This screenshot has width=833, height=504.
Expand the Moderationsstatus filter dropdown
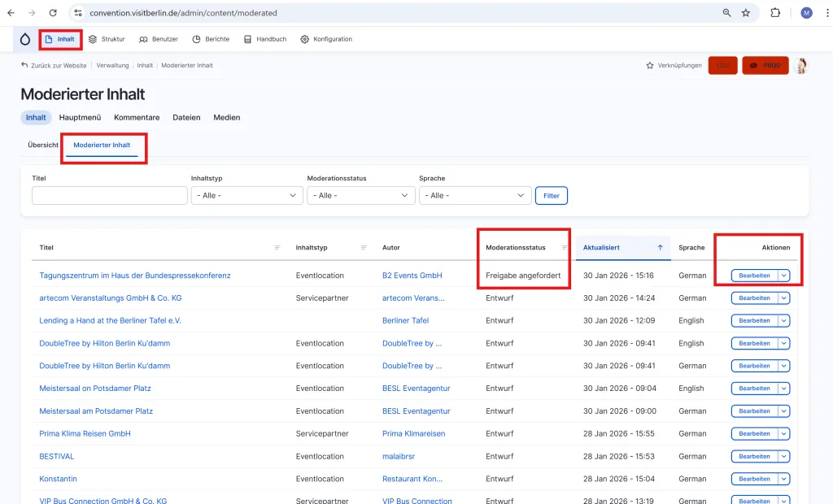[361, 196]
